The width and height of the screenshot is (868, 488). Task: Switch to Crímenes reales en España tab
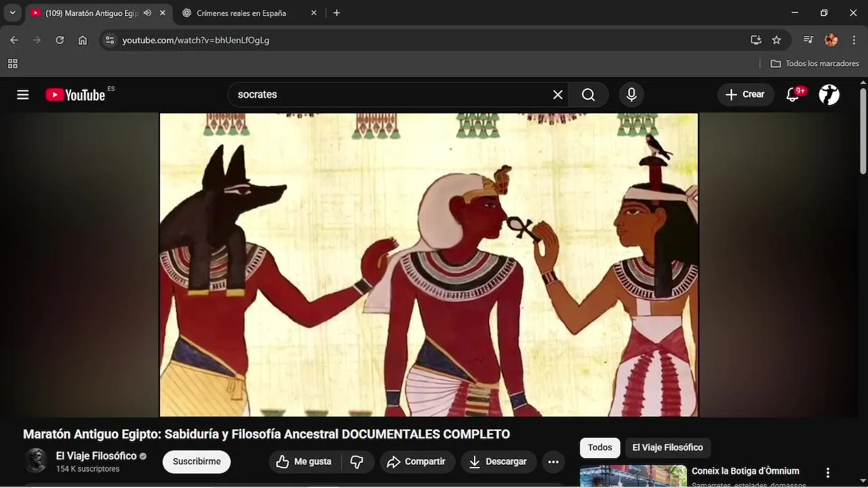(x=241, y=13)
